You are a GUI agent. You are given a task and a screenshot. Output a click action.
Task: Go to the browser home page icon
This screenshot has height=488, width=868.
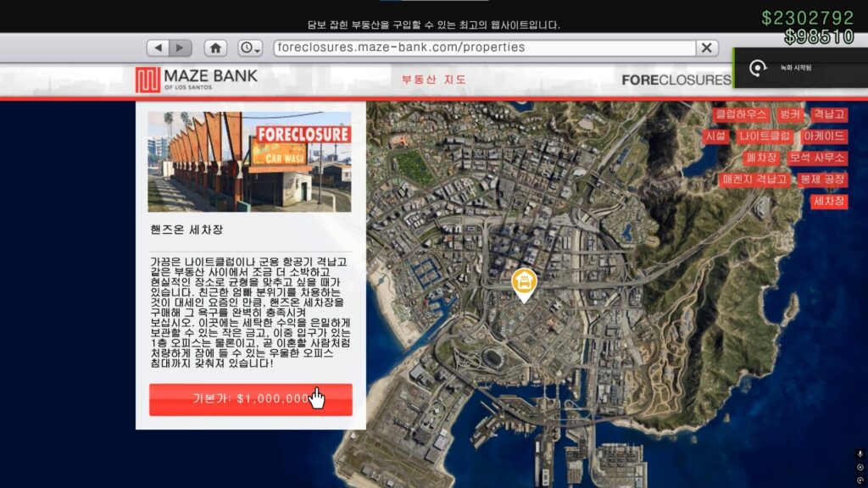click(216, 48)
